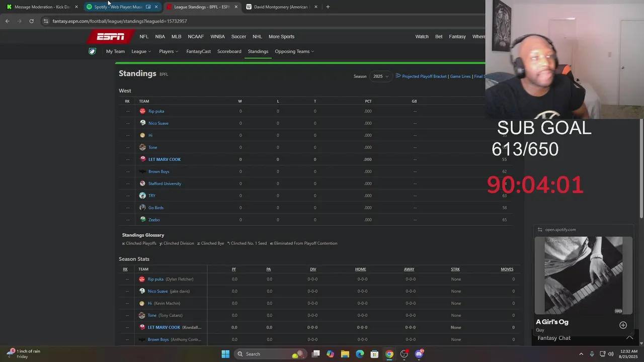Click the Go Birds team logo
The width and height of the screenshot is (644, 362).
[x=142, y=208]
